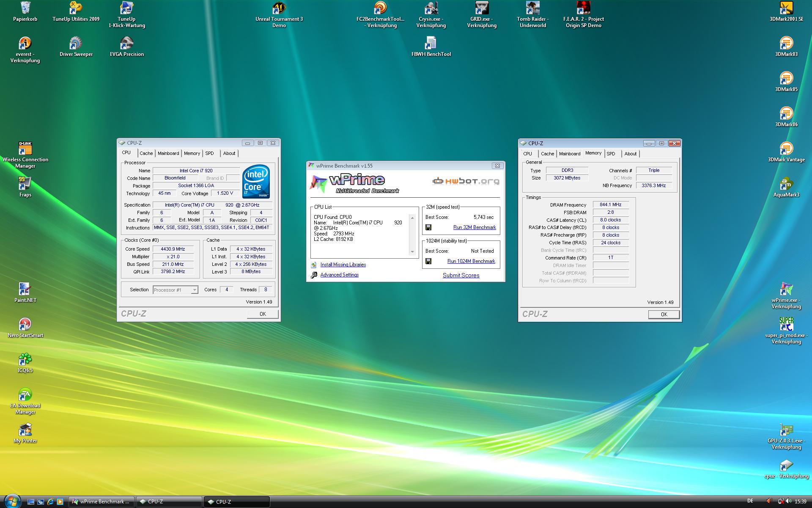Open SPD tab in left CPU-Z window
The height and width of the screenshot is (508, 812).
point(210,153)
